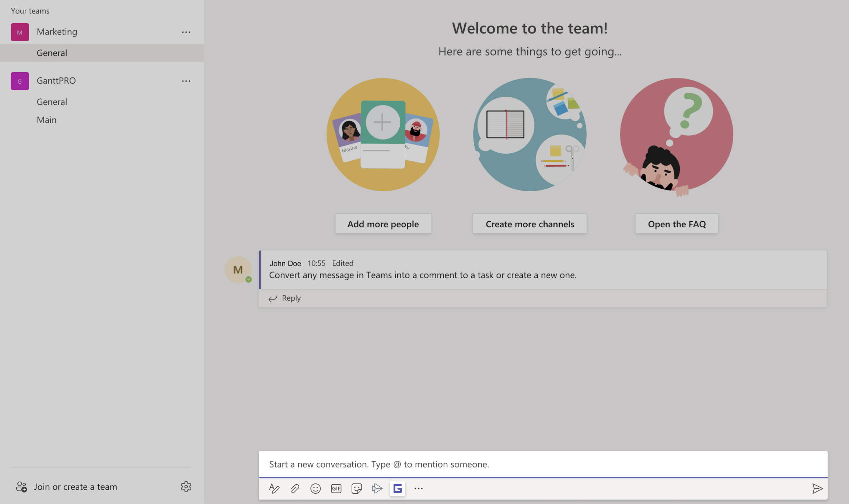Open the emoji picker

[x=315, y=488]
